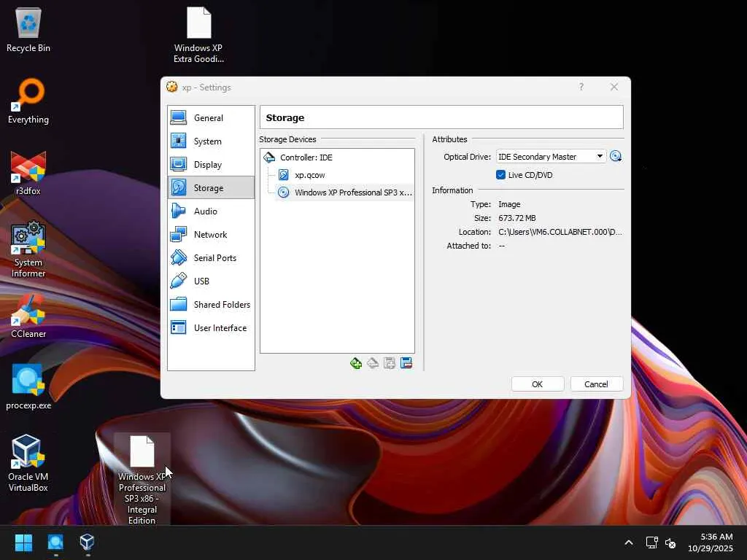Viewport: 747px width, 560px height.
Task: Click the remove attachment icon below the storage list
Action: click(406, 363)
